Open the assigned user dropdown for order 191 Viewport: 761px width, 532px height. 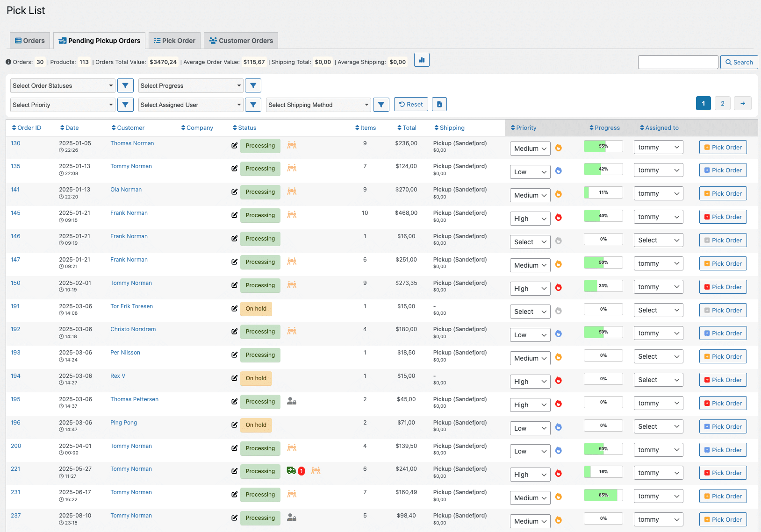click(x=658, y=310)
